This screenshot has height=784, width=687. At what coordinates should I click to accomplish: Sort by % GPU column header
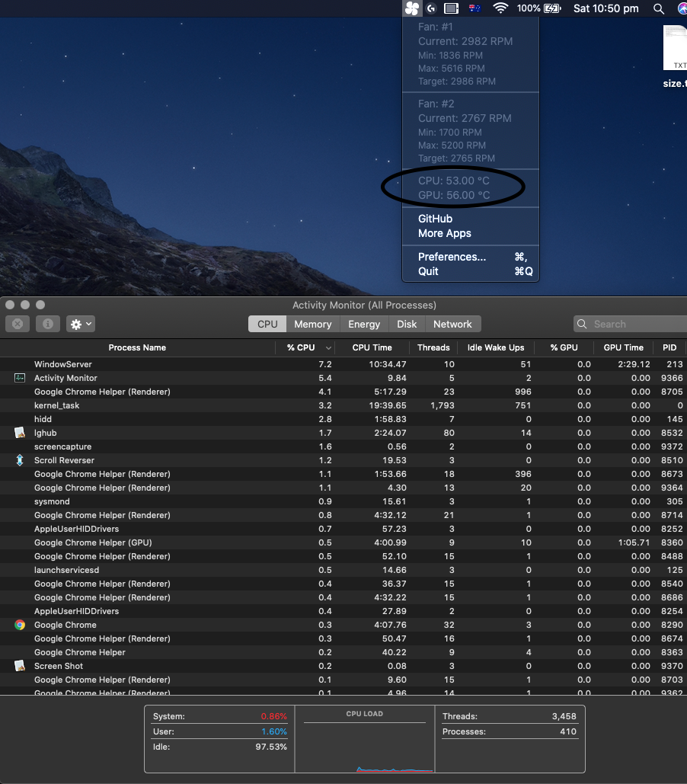[x=564, y=347]
